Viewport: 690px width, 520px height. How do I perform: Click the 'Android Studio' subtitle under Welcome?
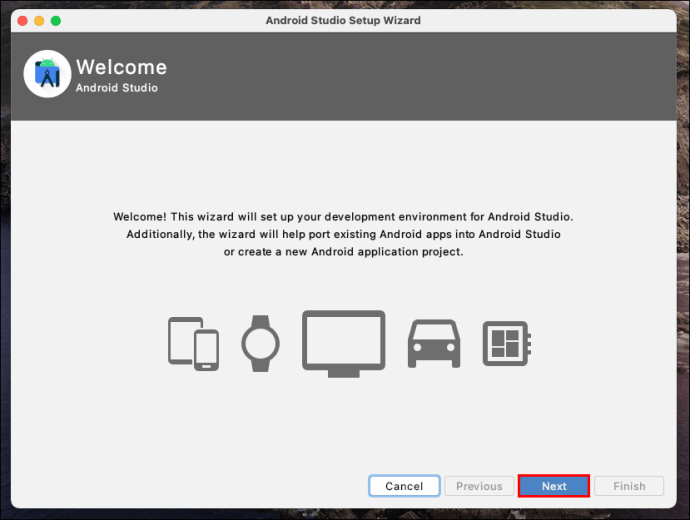click(117, 88)
